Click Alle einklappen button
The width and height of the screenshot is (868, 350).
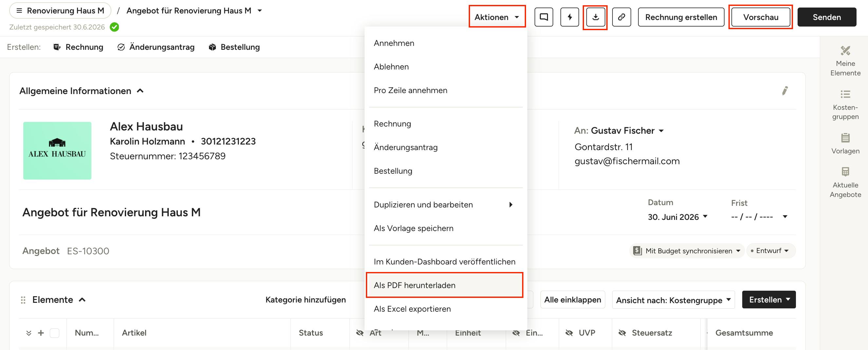click(x=573, y=300)
